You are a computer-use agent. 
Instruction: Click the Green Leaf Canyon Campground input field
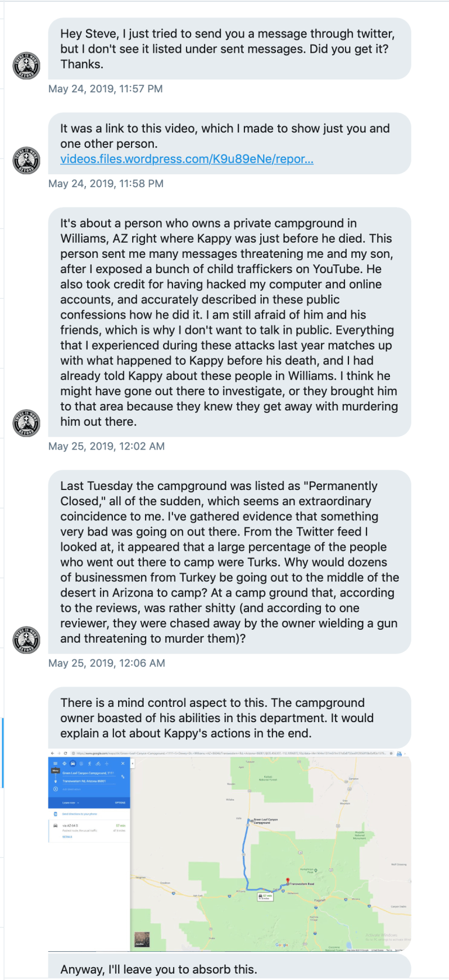tap(89, 773)
